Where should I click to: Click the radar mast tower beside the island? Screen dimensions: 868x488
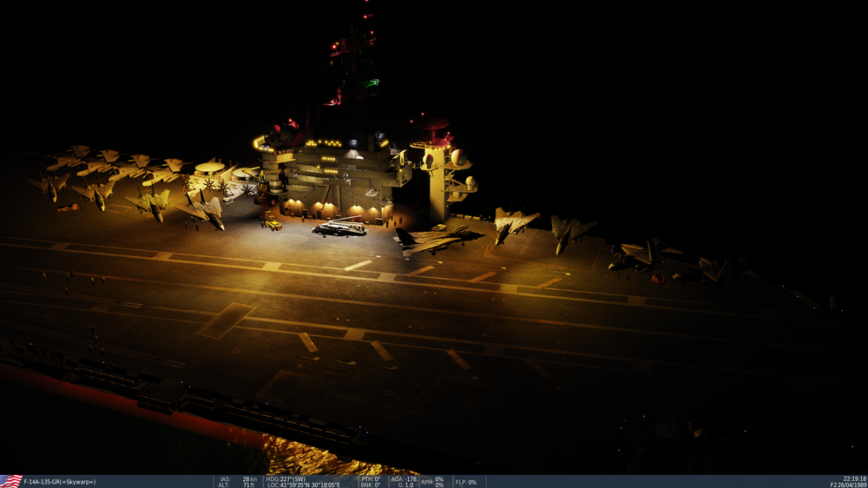[x=441, y=172]
